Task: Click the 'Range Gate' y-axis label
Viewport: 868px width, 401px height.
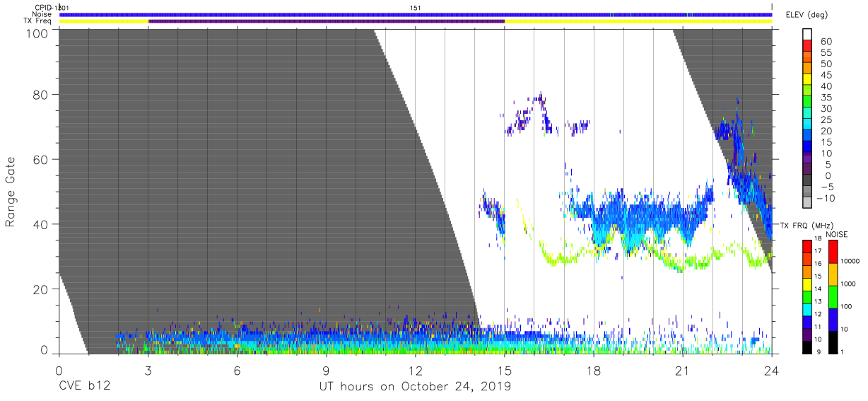Action: [x=11, y=191]
